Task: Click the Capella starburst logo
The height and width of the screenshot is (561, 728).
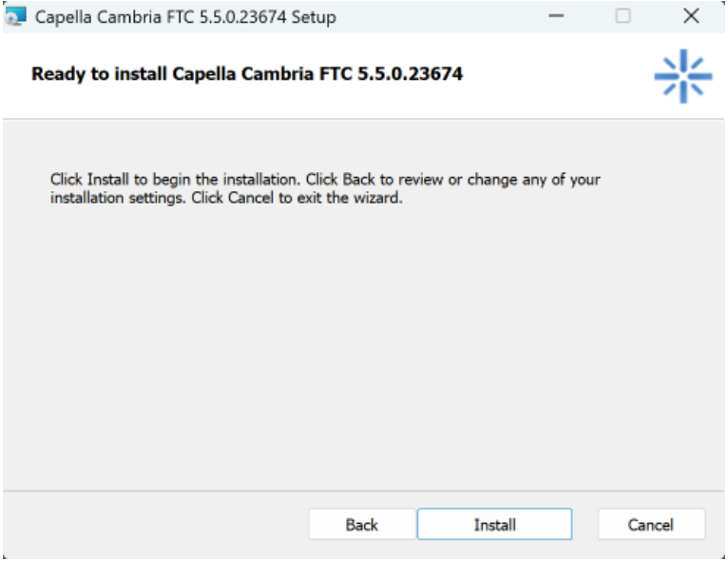Action: pos(683,75)
